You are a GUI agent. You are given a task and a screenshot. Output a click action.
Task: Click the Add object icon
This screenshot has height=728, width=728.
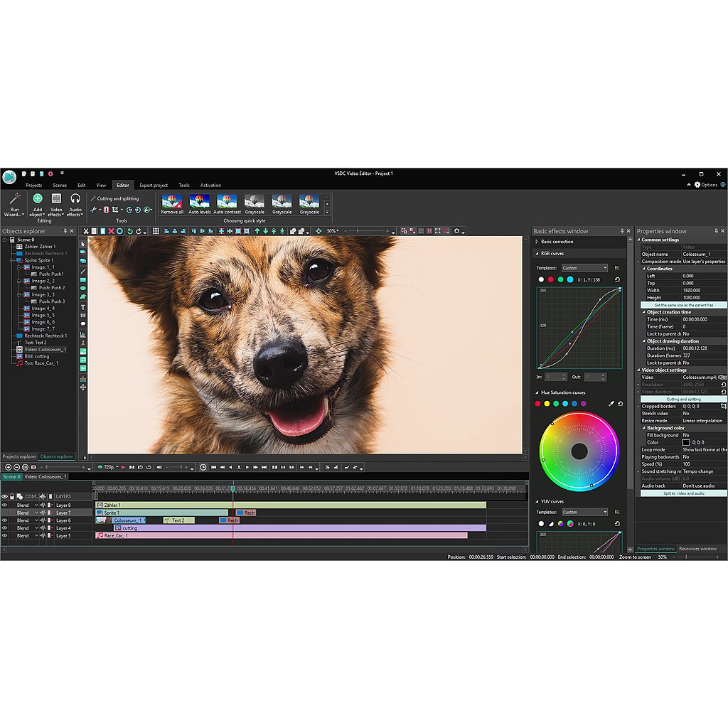point(38,199)
